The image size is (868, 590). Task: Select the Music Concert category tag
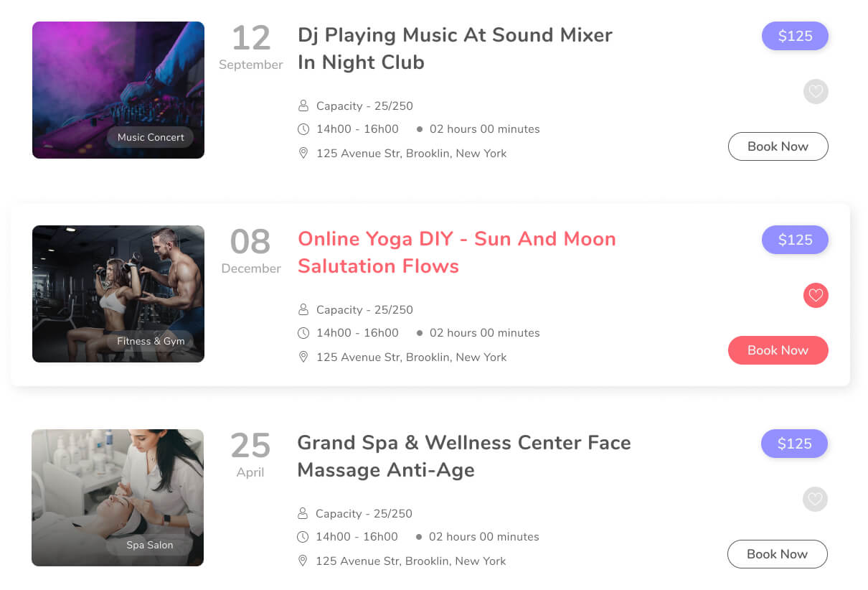(151, 137)
